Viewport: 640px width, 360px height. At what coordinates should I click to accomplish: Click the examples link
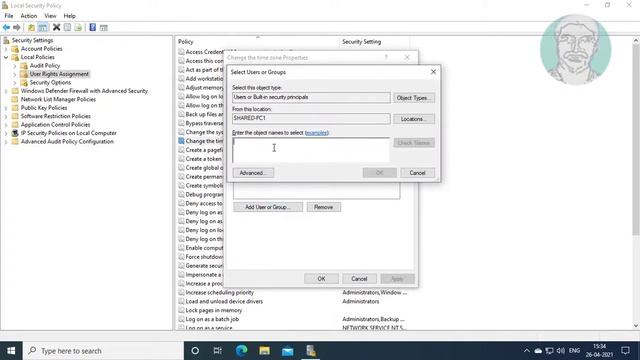(317, 133)
